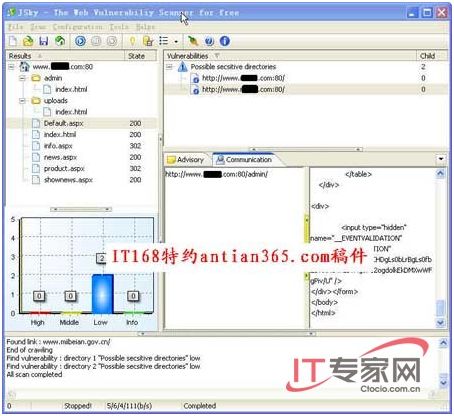
Task: Click the blue help question mark icon
Action: tap(209, 41)
